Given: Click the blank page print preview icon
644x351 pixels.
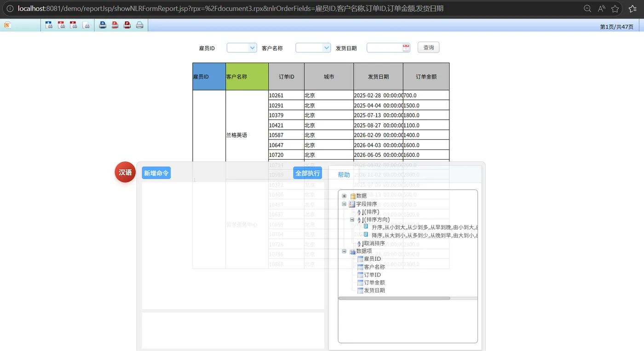Looking at the screenshot, I should [86, 25].
